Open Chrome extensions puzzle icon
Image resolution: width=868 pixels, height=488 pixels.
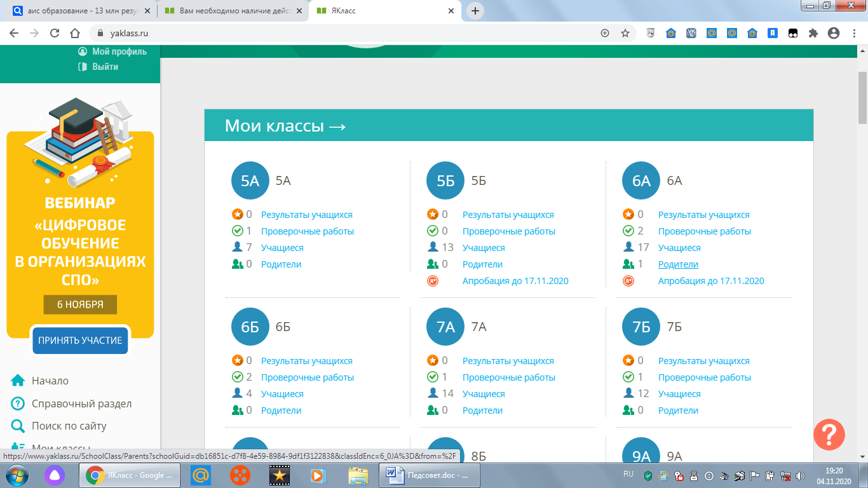(813, 33)
